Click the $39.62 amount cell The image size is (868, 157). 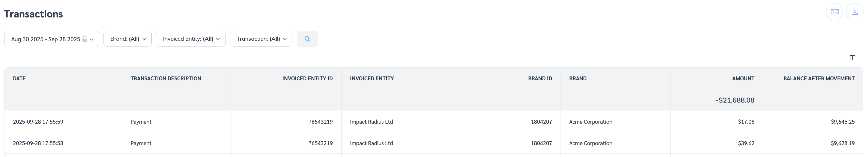746,143
